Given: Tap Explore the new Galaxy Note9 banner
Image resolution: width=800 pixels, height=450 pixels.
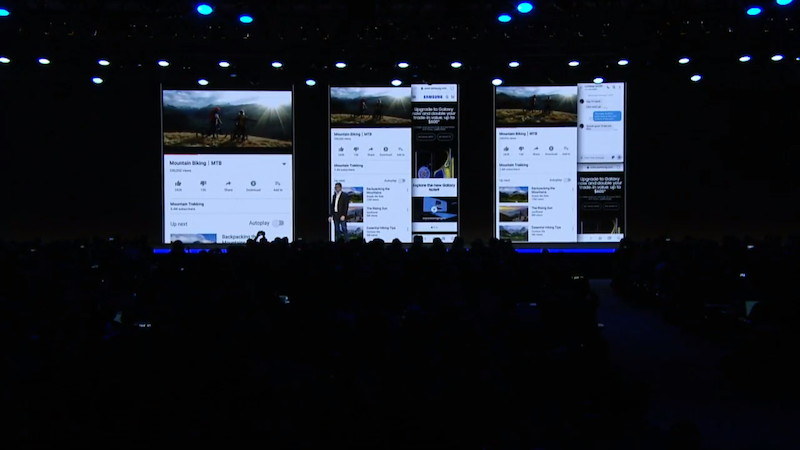Looking at the screenshot, I should point(434,187).
